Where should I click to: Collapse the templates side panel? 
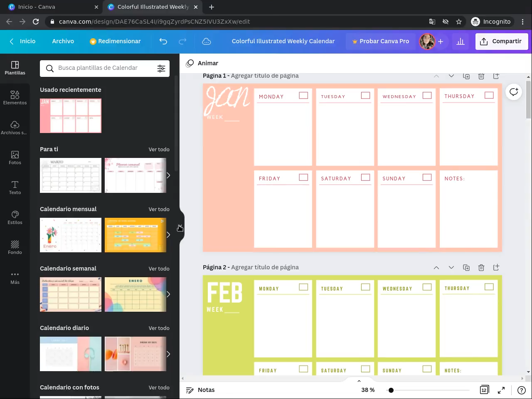(x=182, y=228)
